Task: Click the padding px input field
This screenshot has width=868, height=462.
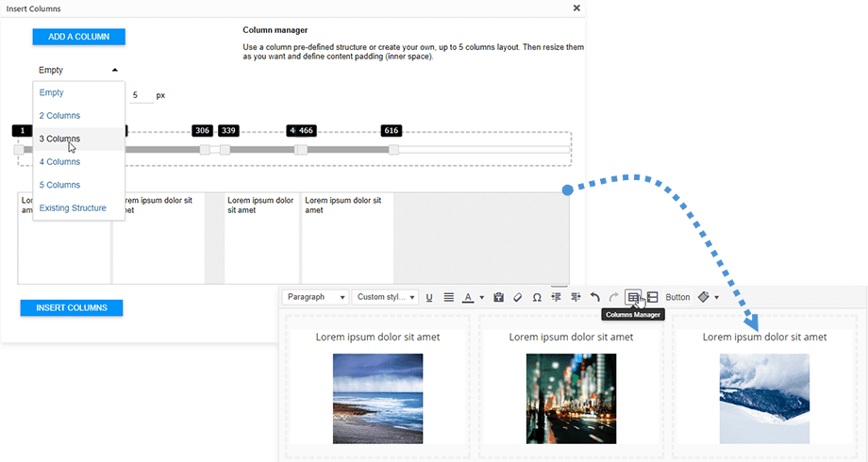Action: point(140,95)
